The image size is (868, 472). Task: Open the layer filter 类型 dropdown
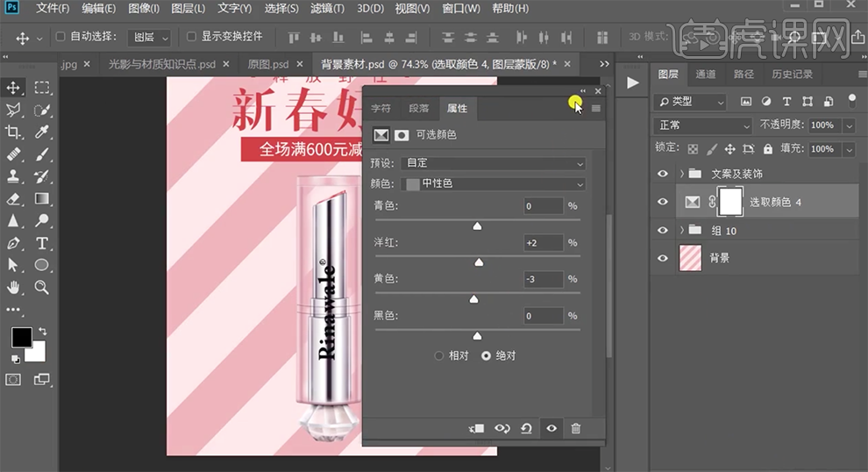click(x=690, y=102)
